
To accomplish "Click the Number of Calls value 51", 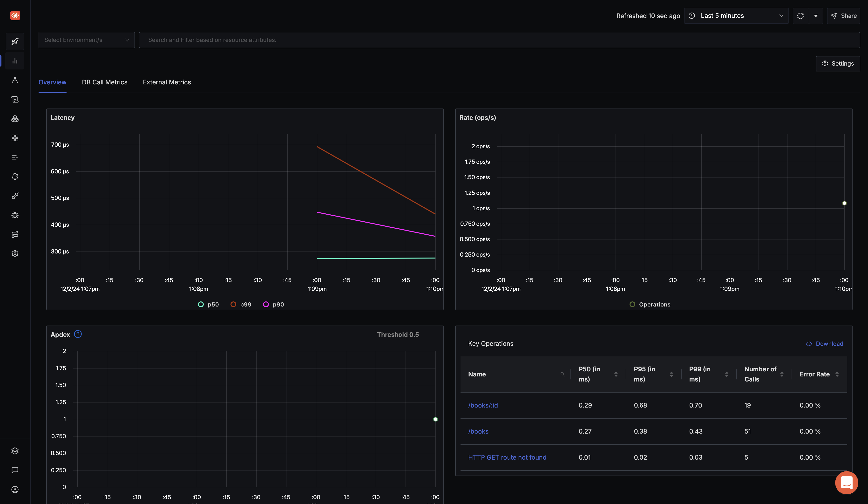I will [x=747, y=431].
